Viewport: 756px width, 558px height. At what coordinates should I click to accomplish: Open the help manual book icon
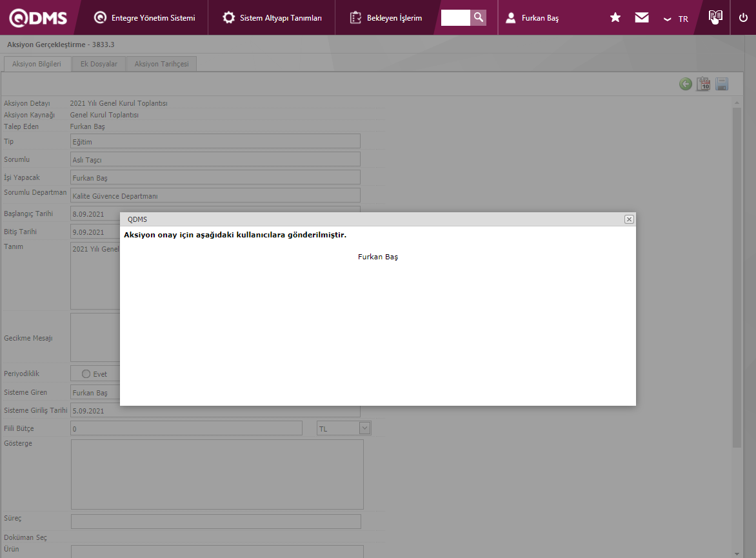(715, 17)
